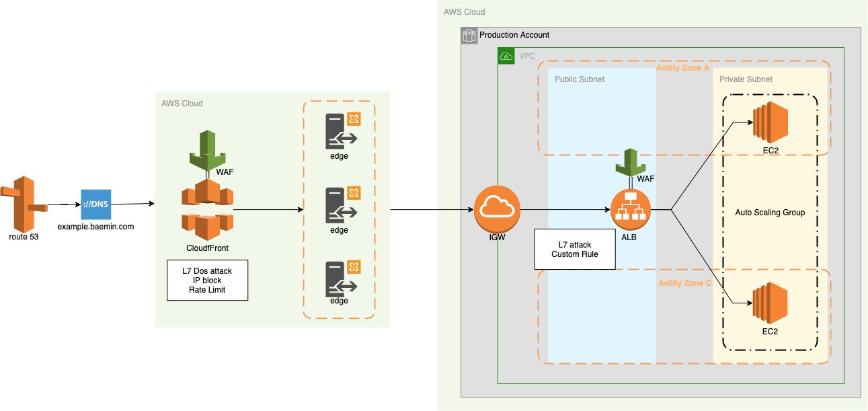Click the Avility Zone C label
Image resolution: width=868 pixels, height=411 pixels.
click(x=684, y=283)
